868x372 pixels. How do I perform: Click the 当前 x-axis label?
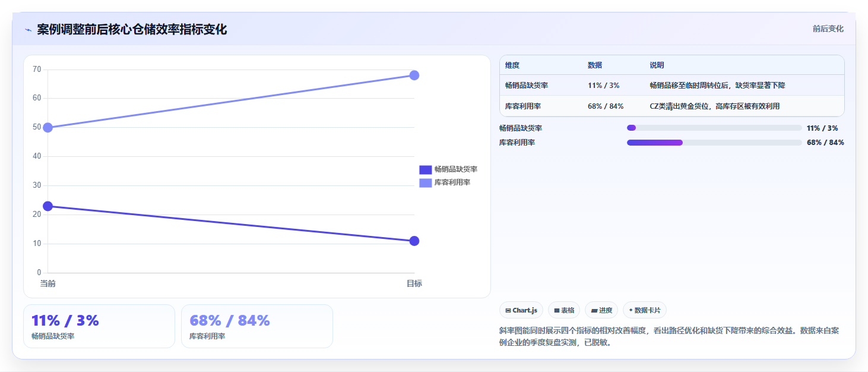click(48, 283)
